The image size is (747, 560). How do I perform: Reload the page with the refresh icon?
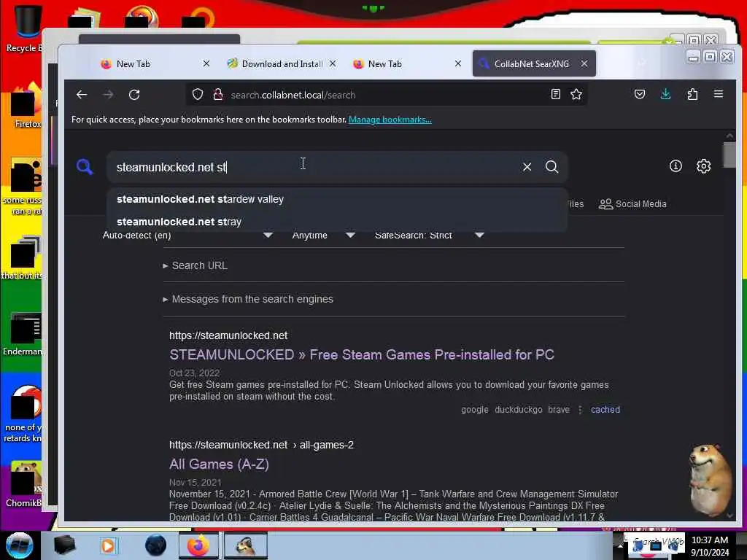(134, 95)
